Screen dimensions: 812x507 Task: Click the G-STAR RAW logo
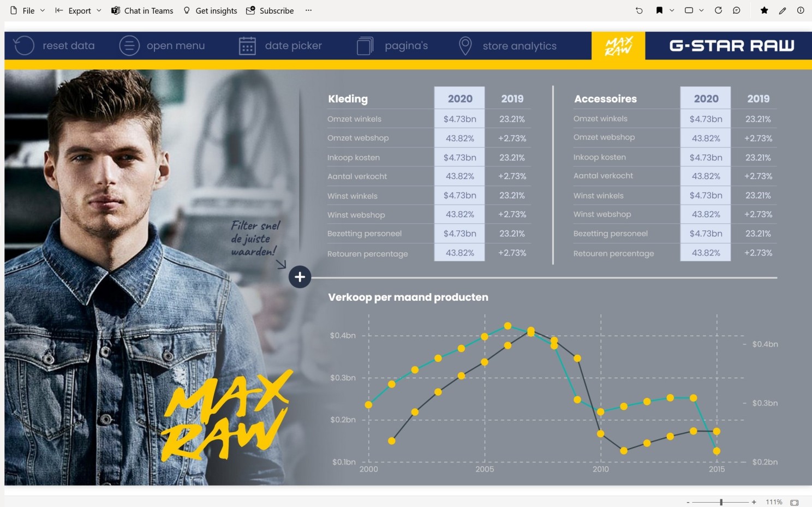732,46
